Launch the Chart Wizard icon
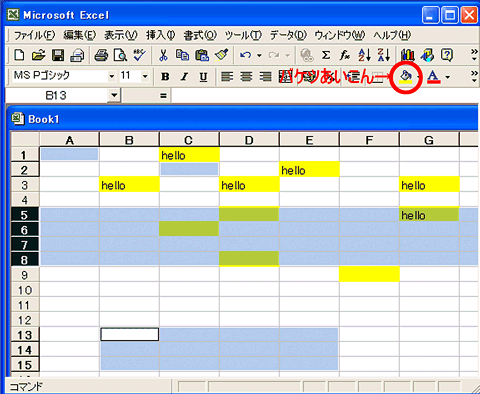Screen dimensions: 480x394 tap(407, 55)
